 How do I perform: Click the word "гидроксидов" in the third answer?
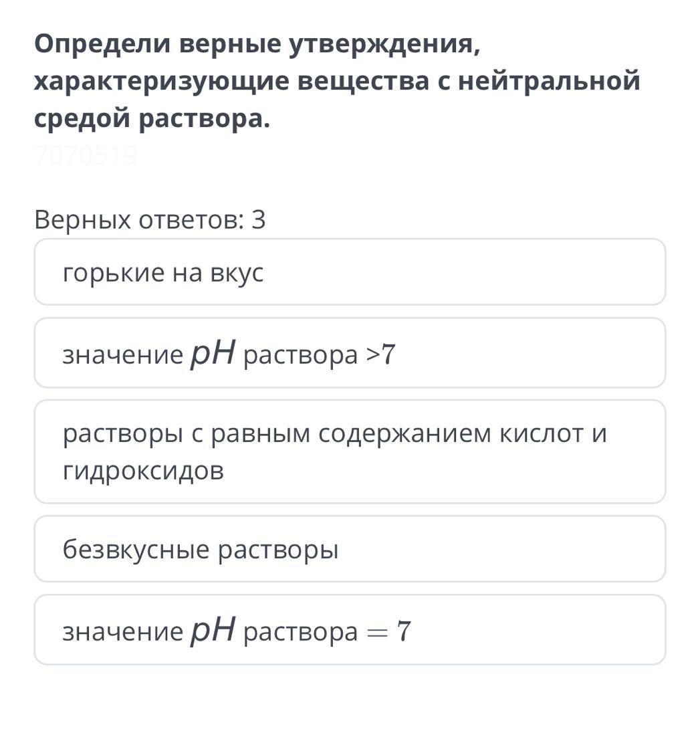click(143, 471)
